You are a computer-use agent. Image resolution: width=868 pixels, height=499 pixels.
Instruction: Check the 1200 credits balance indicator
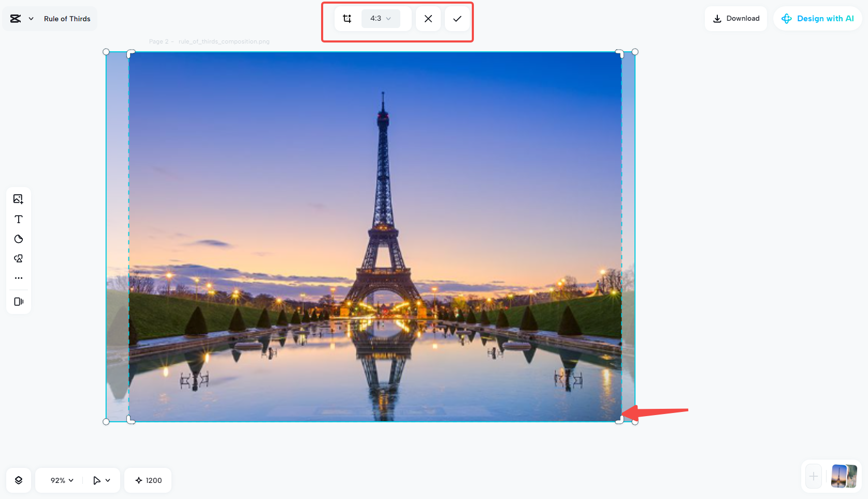coord(148,480)
